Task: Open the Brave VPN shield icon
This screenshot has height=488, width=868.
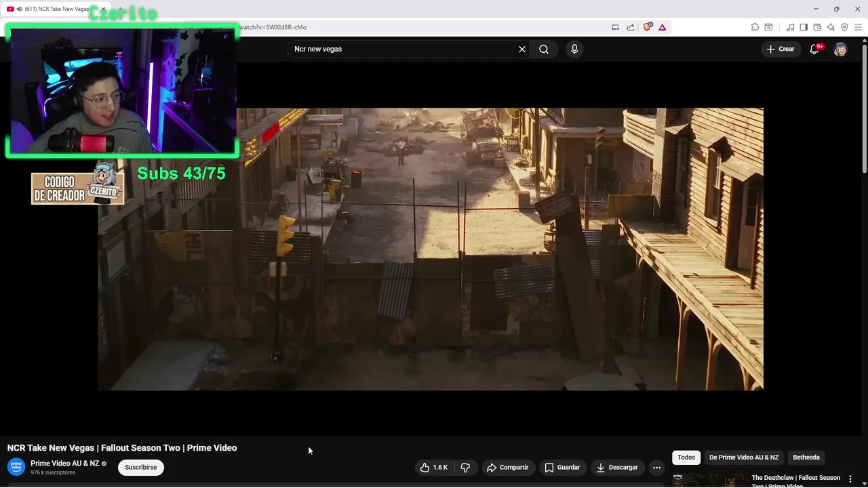Action: (844, 27)
